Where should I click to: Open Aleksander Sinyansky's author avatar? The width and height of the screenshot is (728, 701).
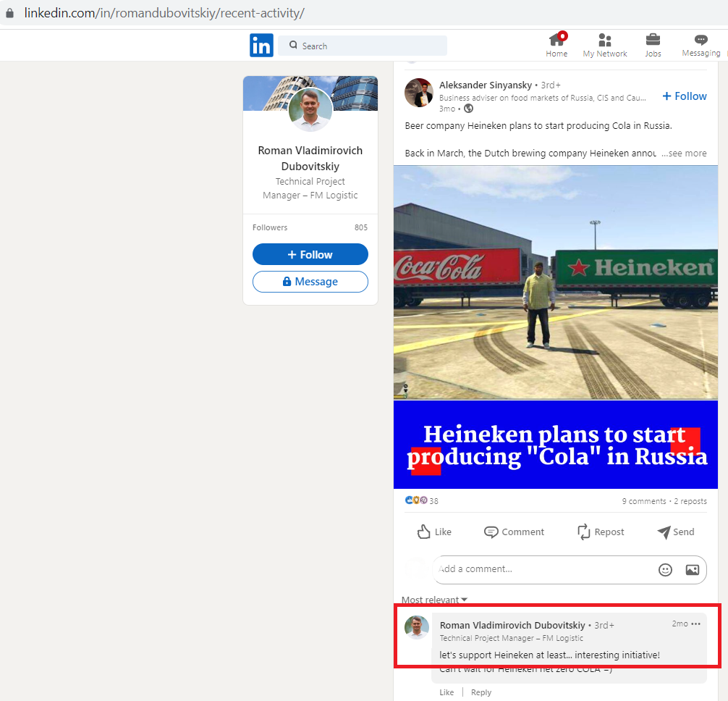click(419, 93)
